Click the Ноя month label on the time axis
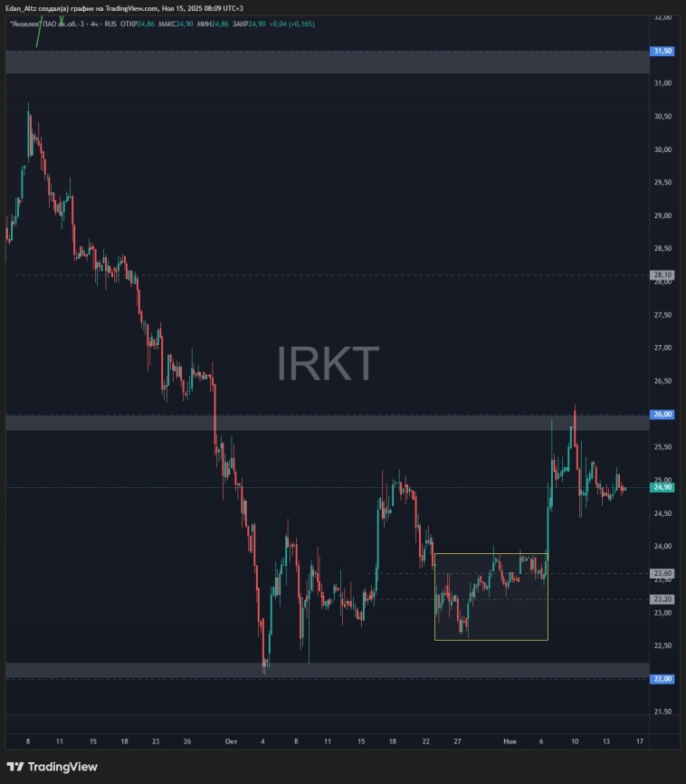This screenshot has height=784, width=686. click(x=510, y=741)
